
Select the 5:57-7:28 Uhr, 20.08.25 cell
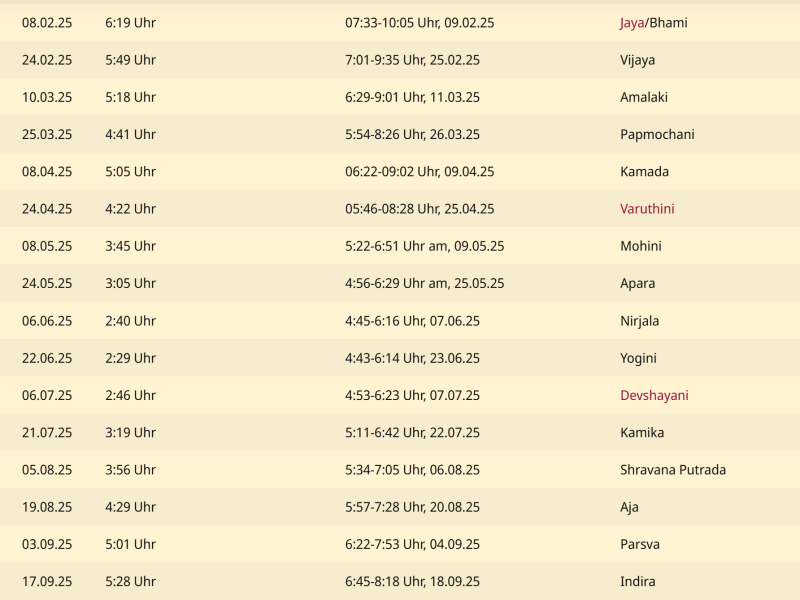412,507
